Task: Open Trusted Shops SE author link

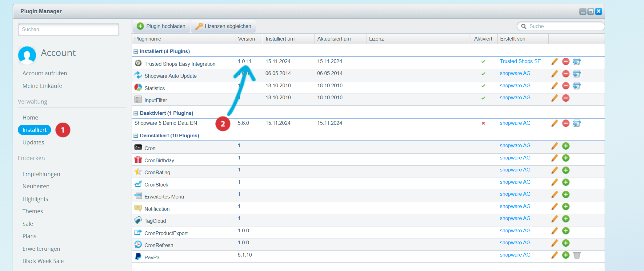Action: tap(520, 61)
